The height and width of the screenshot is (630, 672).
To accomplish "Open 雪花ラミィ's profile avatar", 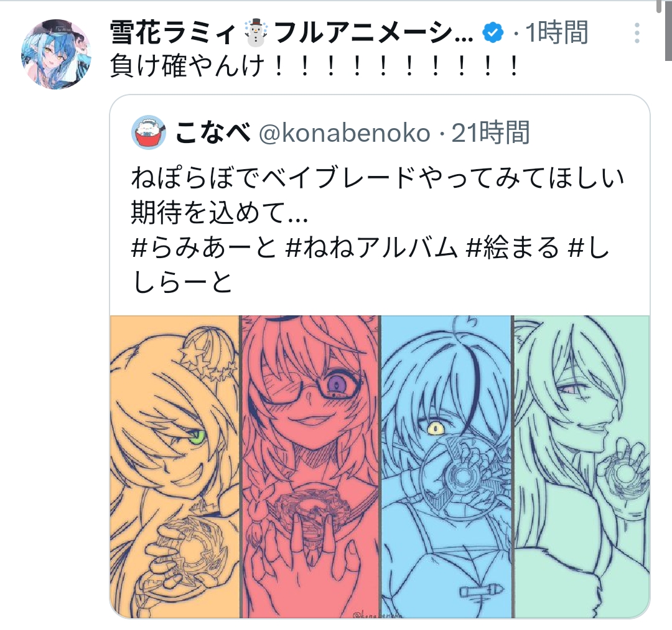I will point(56,54).
